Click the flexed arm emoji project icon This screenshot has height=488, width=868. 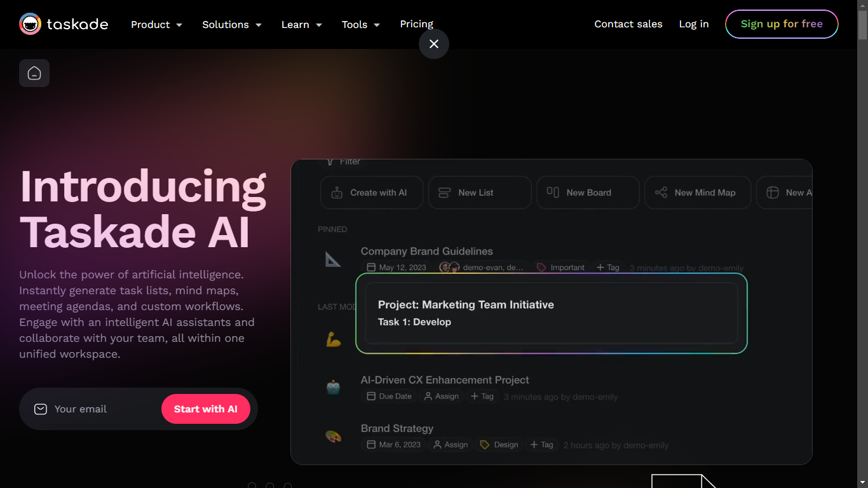334,339
